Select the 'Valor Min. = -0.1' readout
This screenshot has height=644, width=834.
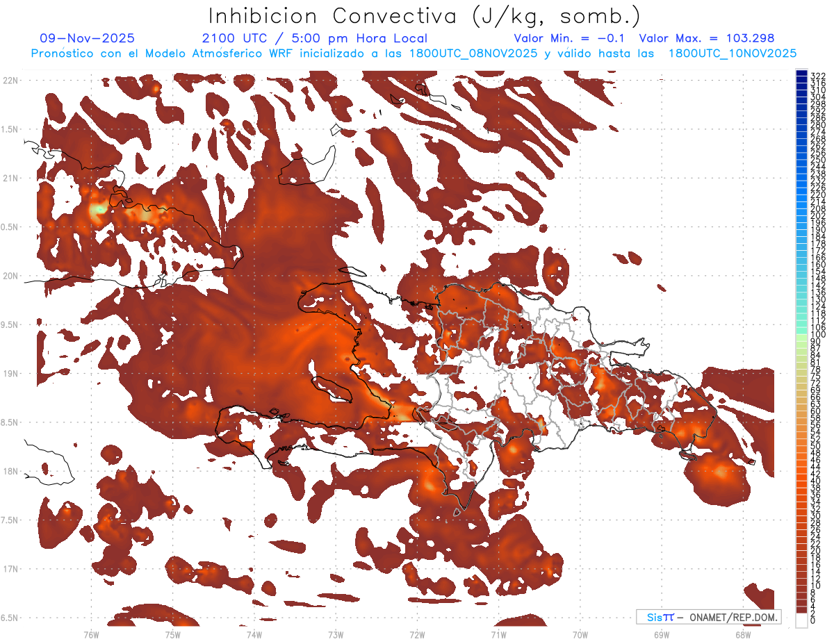point(571,38)
